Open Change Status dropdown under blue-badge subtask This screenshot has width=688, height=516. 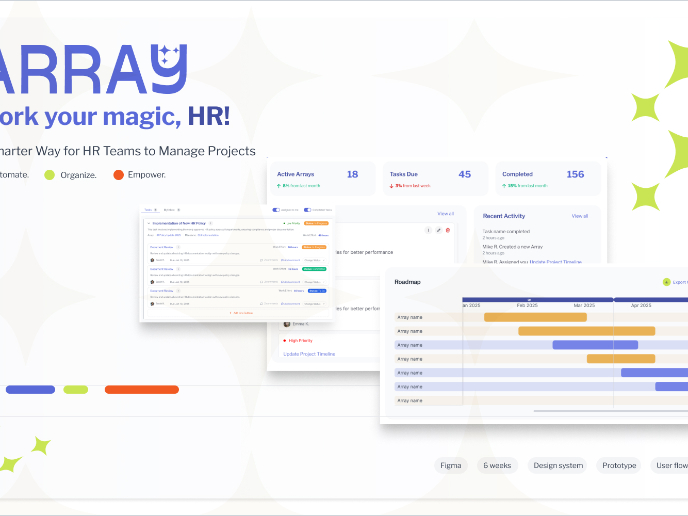[314, 304]
